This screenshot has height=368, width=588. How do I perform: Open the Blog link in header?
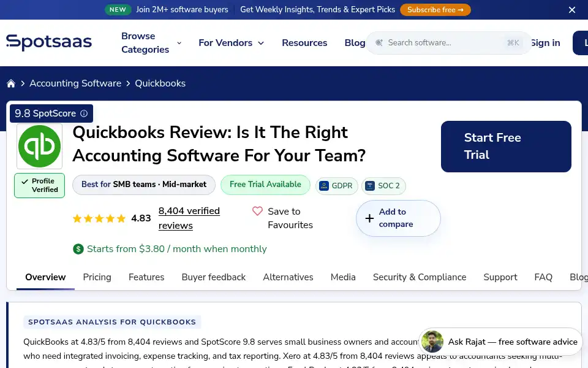click(355, 43)
